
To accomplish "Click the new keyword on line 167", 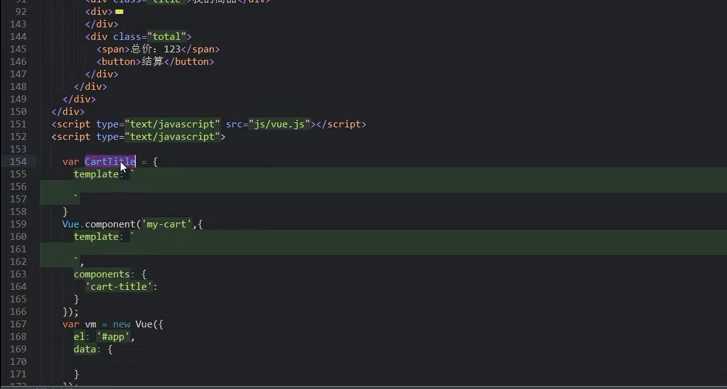I will click(121, 325).
